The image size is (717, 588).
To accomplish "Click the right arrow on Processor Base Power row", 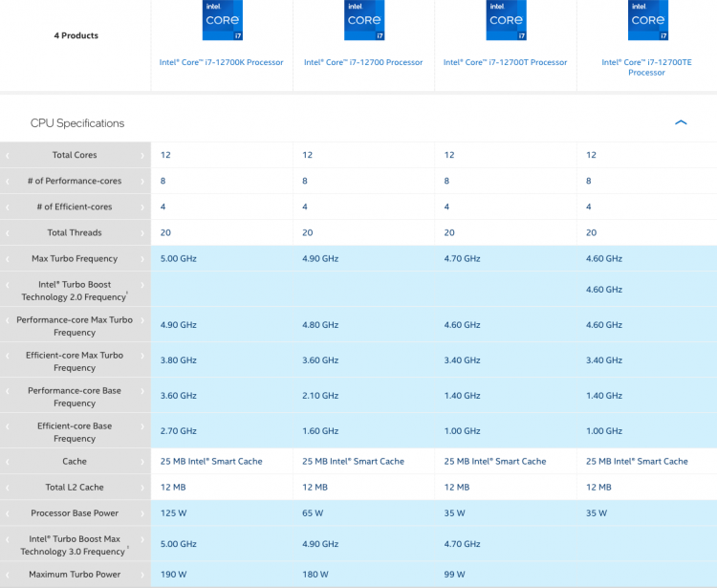I will 144,513.
